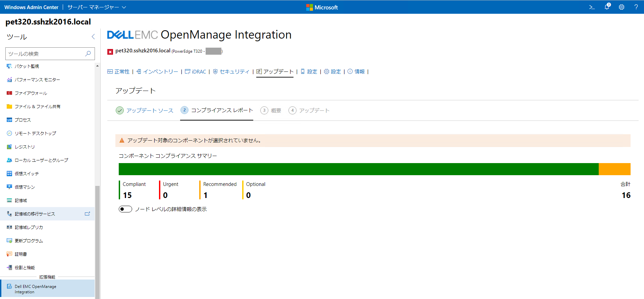Open the settings gear in header
The width and height of the screenshot is (644, 299).
tap(622, 7)
